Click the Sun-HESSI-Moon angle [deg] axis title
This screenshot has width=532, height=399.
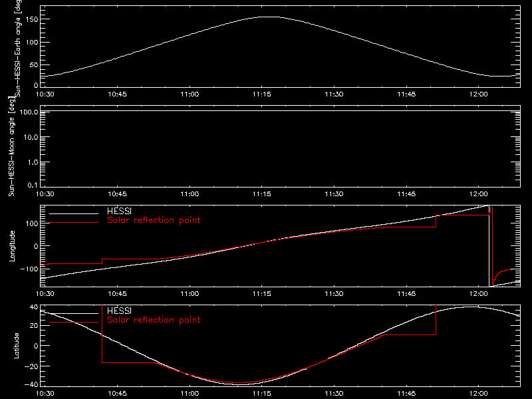coord(11,146)
